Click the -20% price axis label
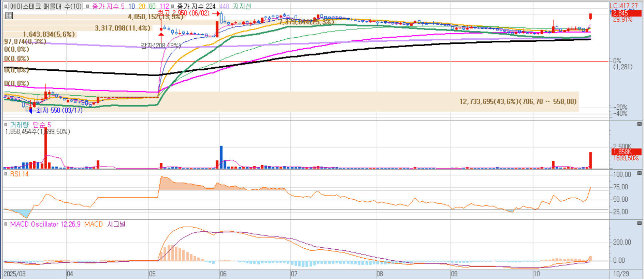The width and height of the screenshot is (644, 279). click(x=620, y=107)
